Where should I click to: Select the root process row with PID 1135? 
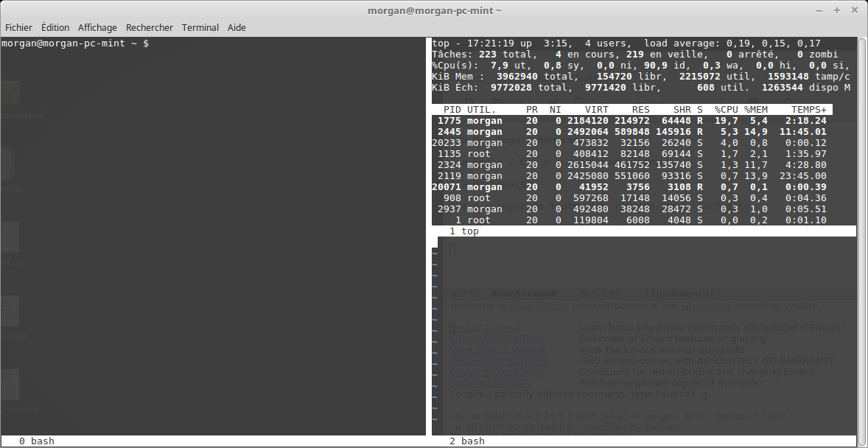click(631, 154)
